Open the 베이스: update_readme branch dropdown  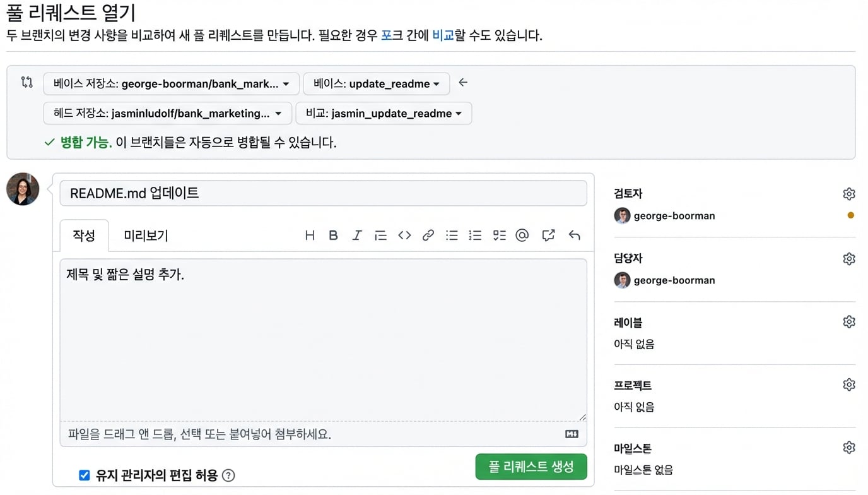(x=377, y=83)
